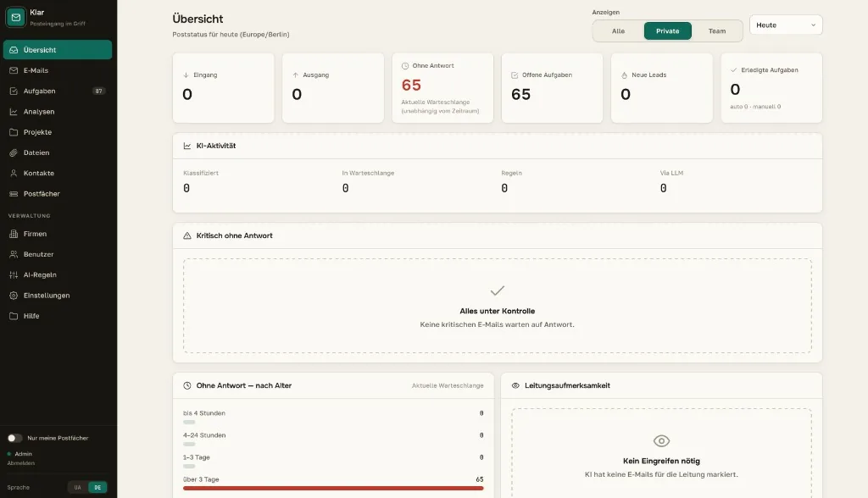Click the Einstellungen gear icon
The height and width of the screenshot is (498, 868).
click(14, 295)
